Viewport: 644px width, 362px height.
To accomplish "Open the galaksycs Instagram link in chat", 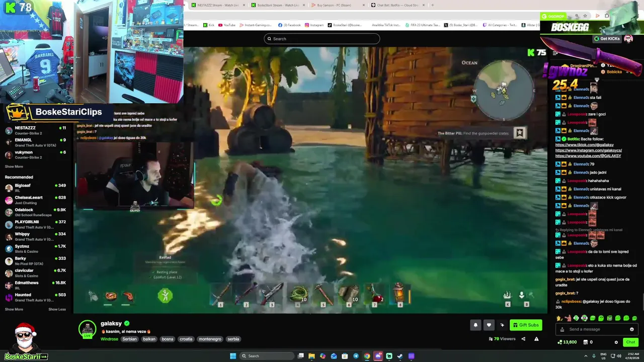I will click(x=589, y=150).
